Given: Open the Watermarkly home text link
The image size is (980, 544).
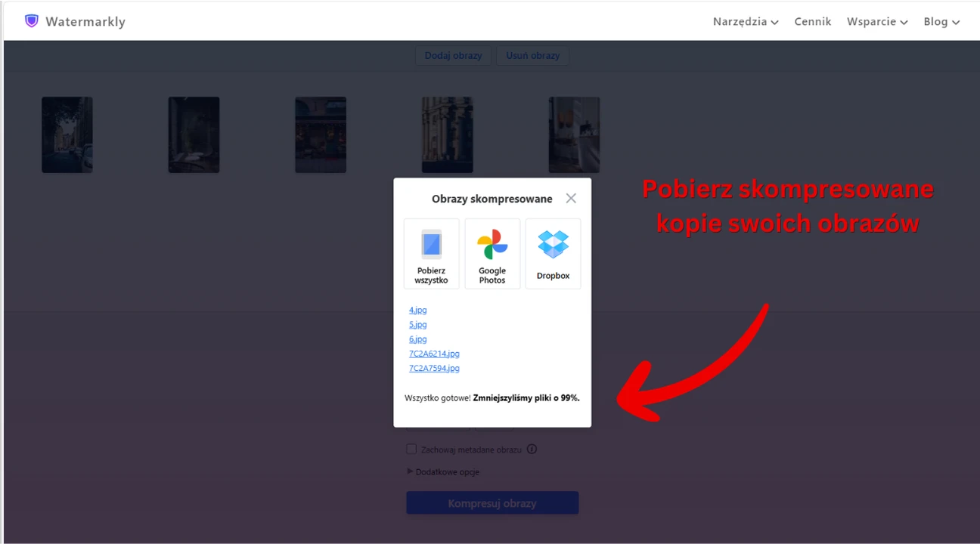Looking at the screenshot, I should pos(85,22).
